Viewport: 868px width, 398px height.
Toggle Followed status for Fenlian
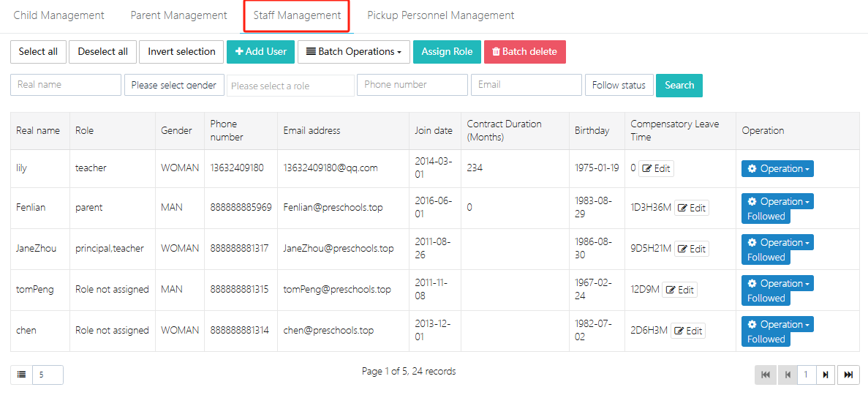[766, 217]
